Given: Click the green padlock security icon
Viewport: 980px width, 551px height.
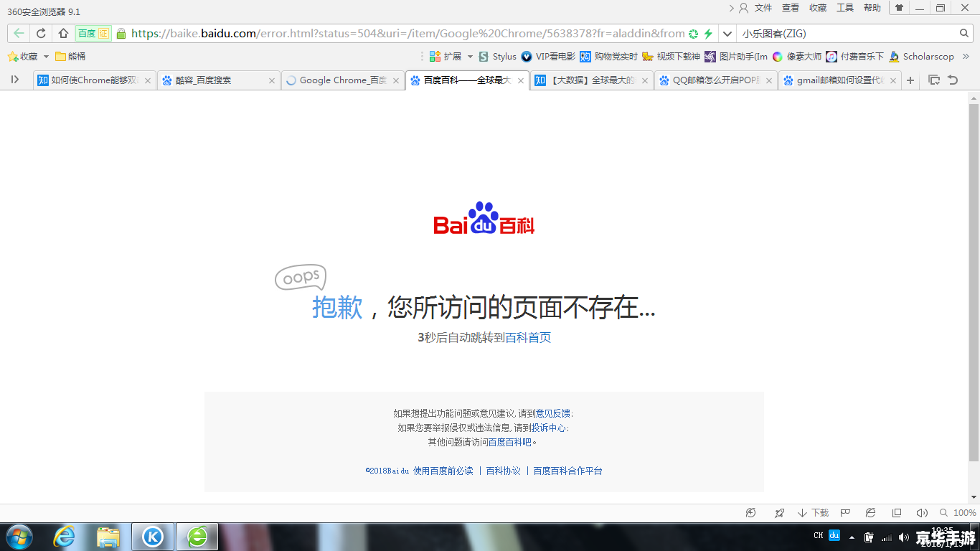Looking at the screenshot, I should point(121,33).
